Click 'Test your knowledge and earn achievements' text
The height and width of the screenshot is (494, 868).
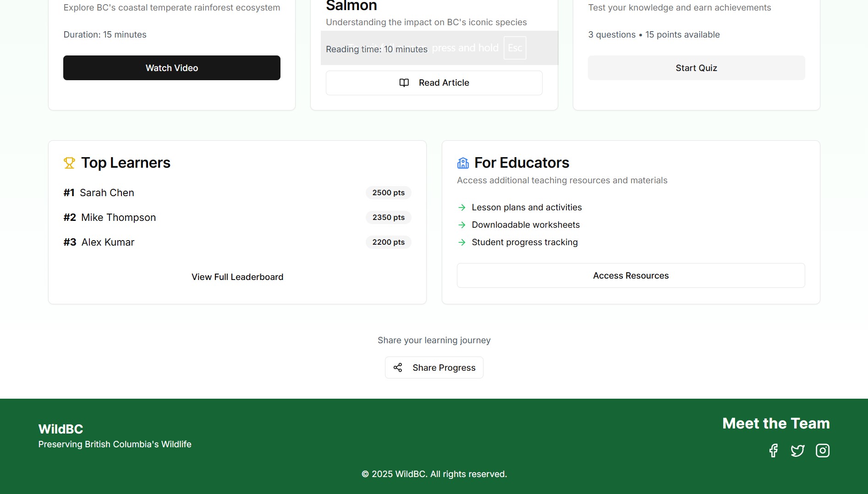tap(680, 8)
